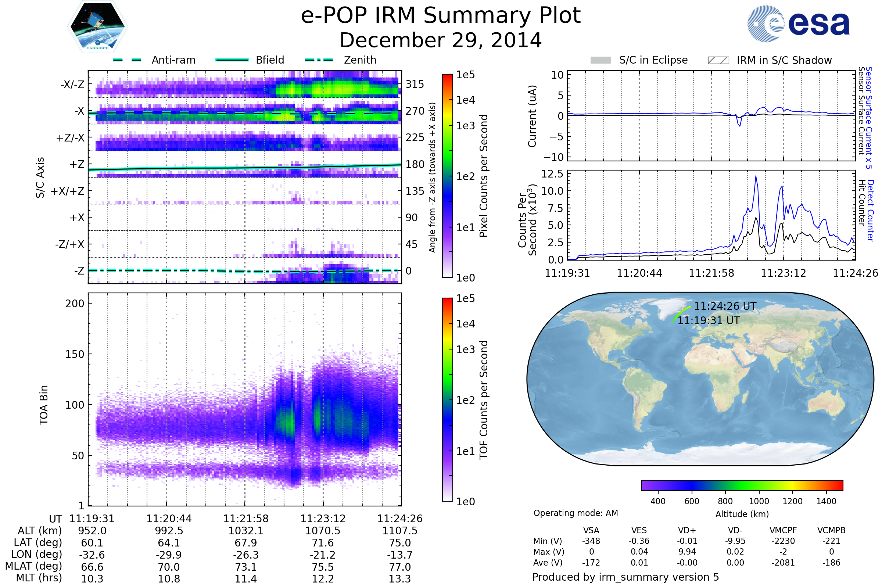Click the e-POP IRM Summary Plot title
882x588 pixels.
(x=441, y=16)
